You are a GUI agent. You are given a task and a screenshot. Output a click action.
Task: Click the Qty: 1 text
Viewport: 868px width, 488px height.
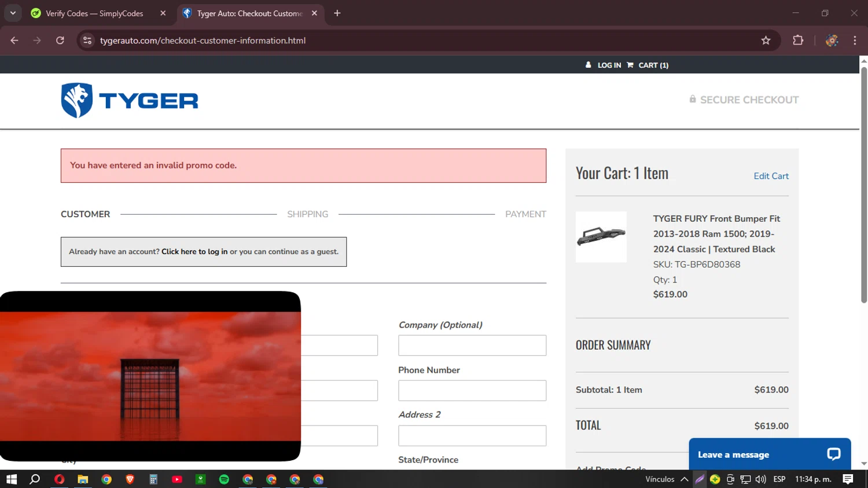click(x=665, y=280)
